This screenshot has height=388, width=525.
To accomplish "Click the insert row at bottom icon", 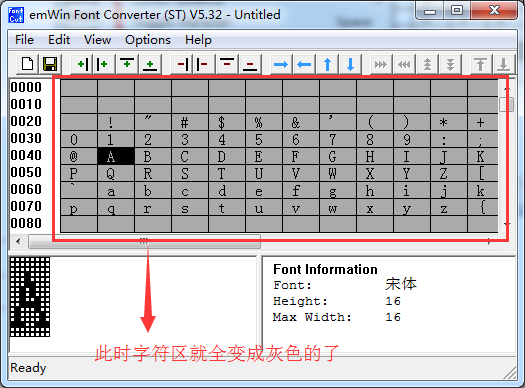I will (150, 64).
